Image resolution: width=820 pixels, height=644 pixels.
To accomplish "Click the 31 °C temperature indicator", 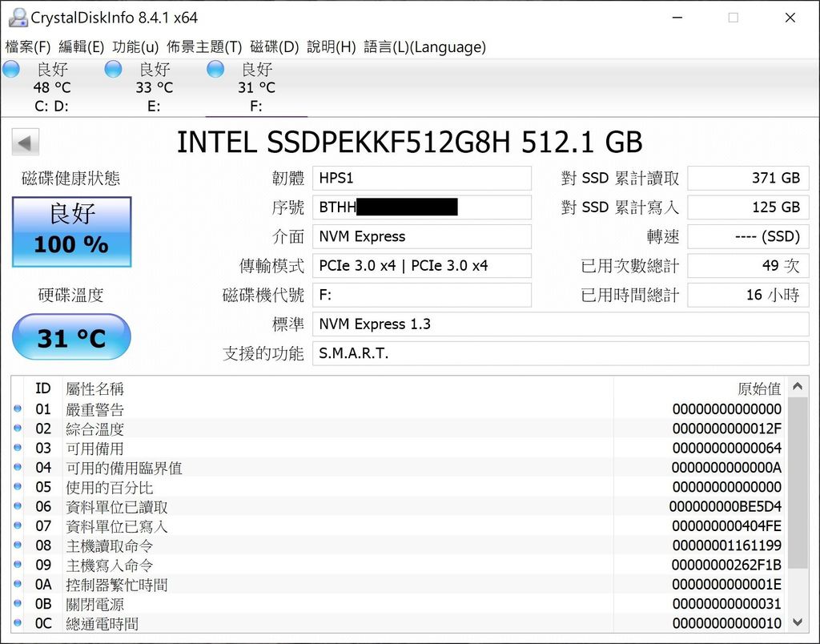I will coord(70,337).
